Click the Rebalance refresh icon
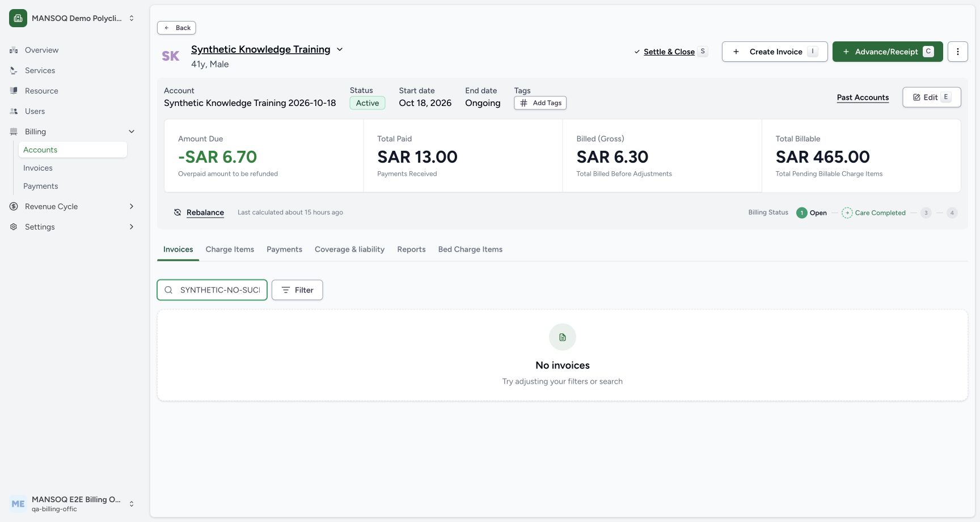This screenshot has height=522, width=980. point(178,213)
